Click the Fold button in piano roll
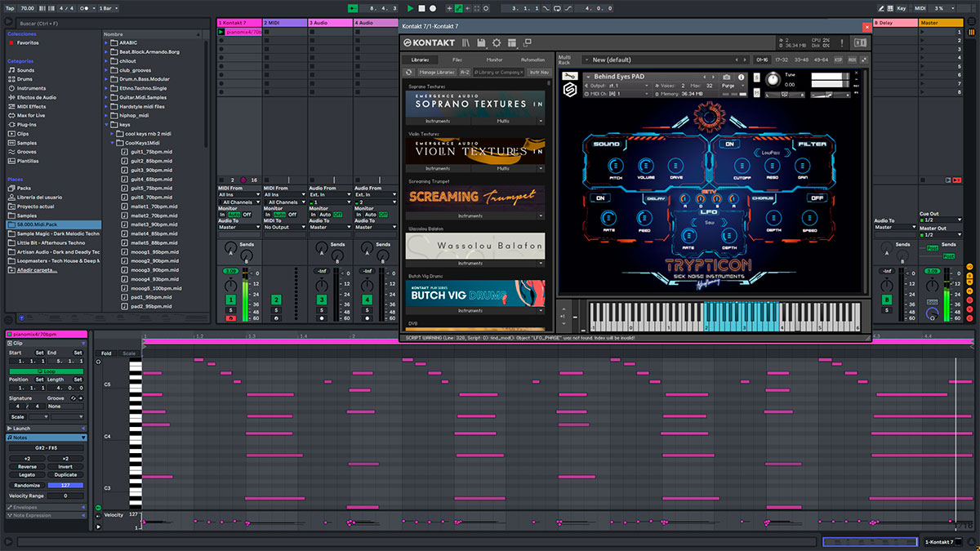Screen dimensions: 980x551 pos(106,353)
